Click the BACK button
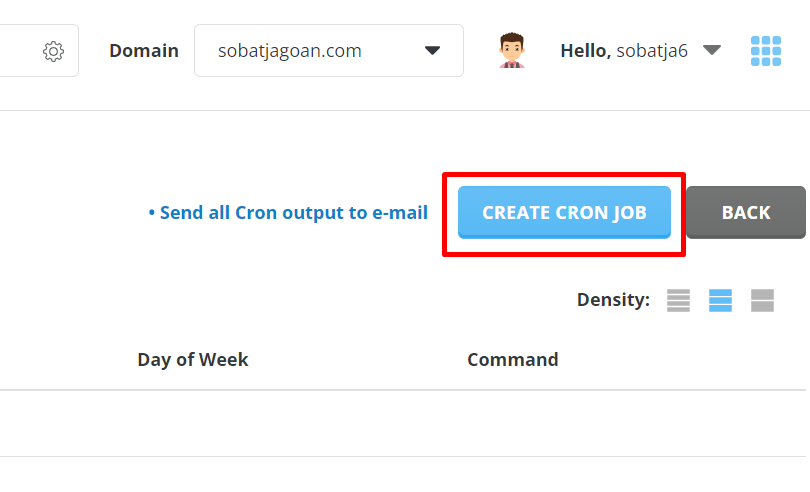This screenshot has width=810, height=492. 746,212
